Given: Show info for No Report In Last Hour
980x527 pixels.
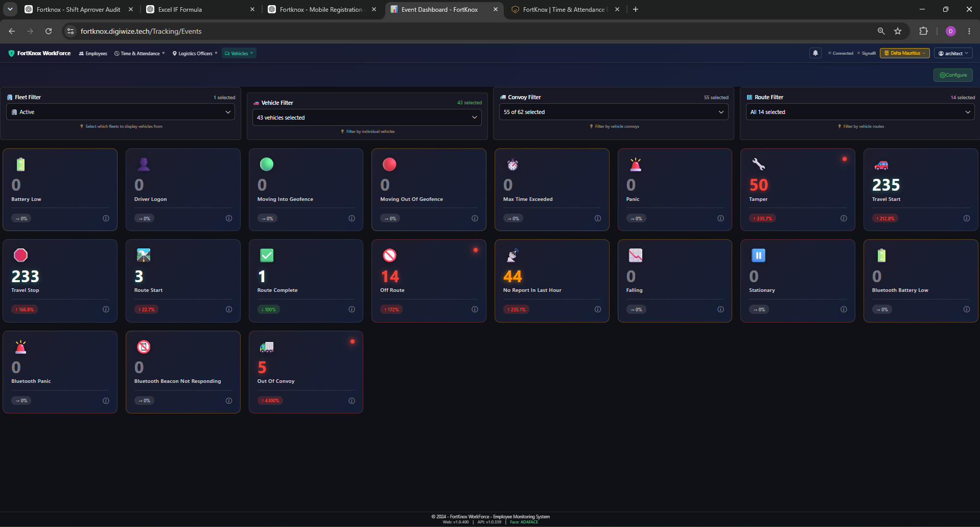Looking at the screenshot, I should [598, 309].
